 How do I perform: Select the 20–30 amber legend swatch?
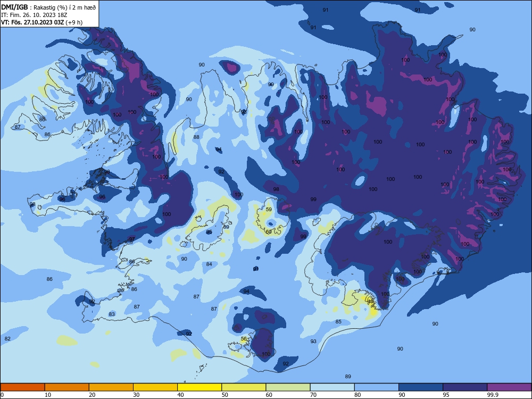111,387
